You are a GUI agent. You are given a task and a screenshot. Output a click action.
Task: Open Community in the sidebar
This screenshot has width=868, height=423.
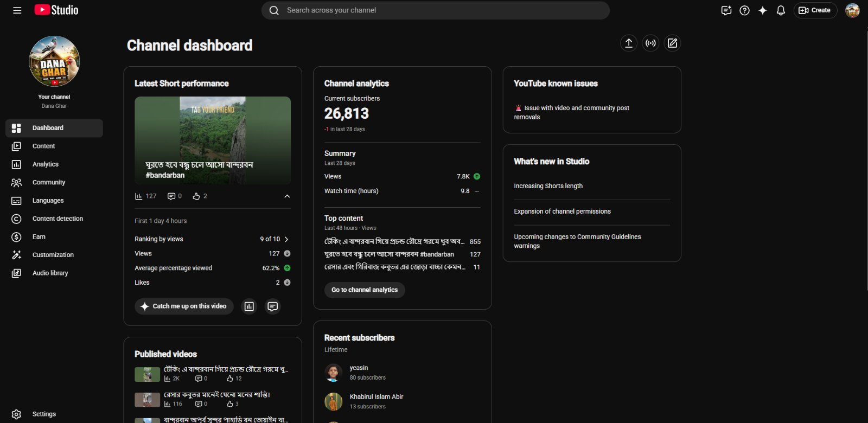pyautogui.click(x=54, y=183)
